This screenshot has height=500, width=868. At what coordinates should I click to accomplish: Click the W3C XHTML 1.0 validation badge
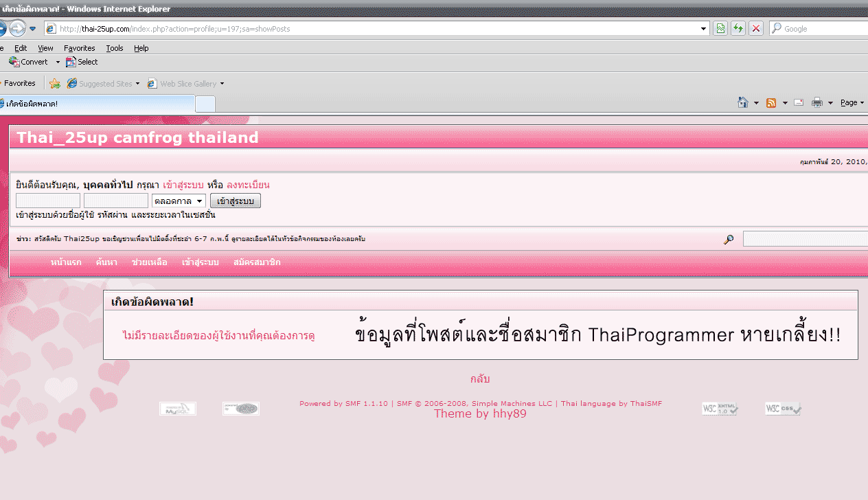(720, 409)
